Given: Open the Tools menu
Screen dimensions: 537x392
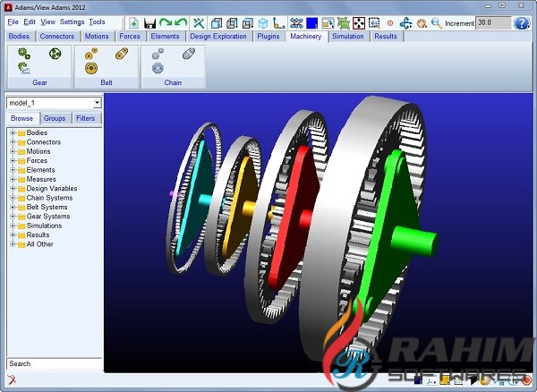Looking at the screenshot, I should (97, 21).
